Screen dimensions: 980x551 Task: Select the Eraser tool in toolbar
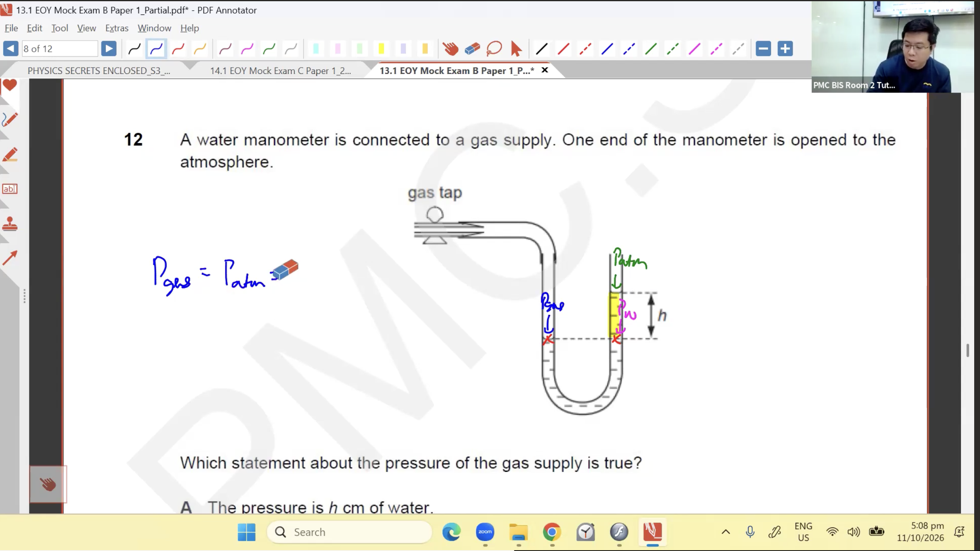[x=472, y=49]
